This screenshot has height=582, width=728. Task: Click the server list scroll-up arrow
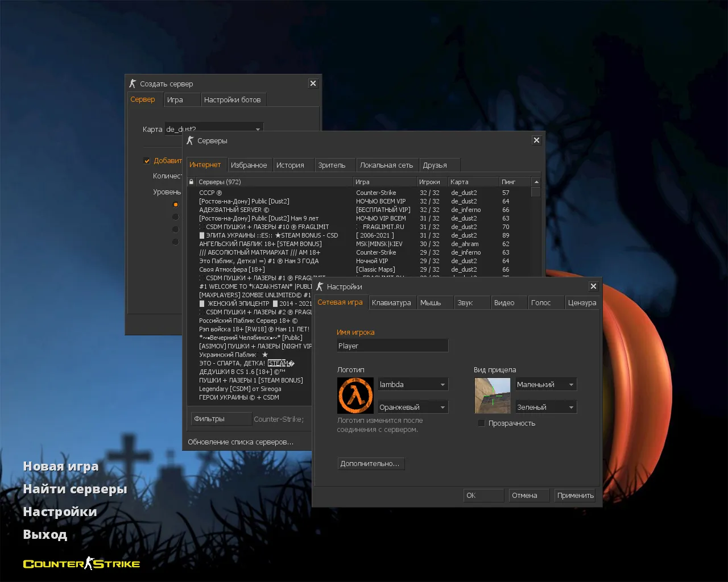point(536,182)
